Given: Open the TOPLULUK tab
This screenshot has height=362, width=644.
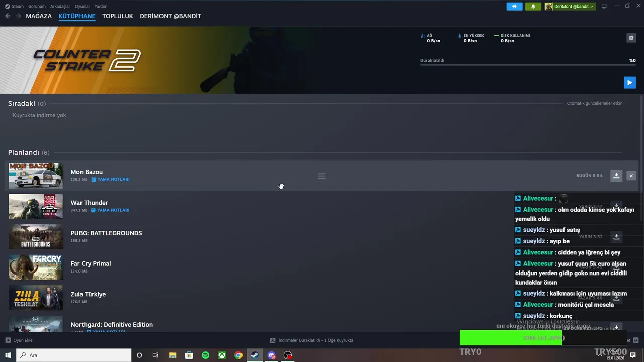Looking at the screenshot, I should tap(118, 16).
